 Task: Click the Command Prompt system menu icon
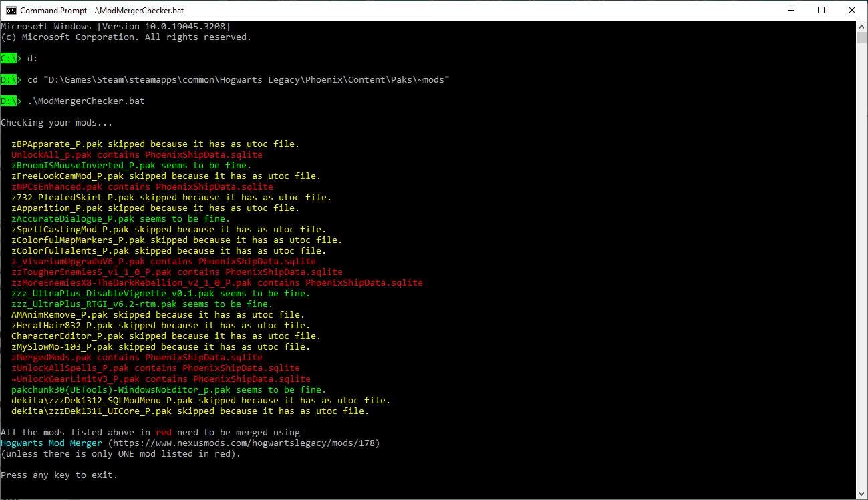coord(11,10)
